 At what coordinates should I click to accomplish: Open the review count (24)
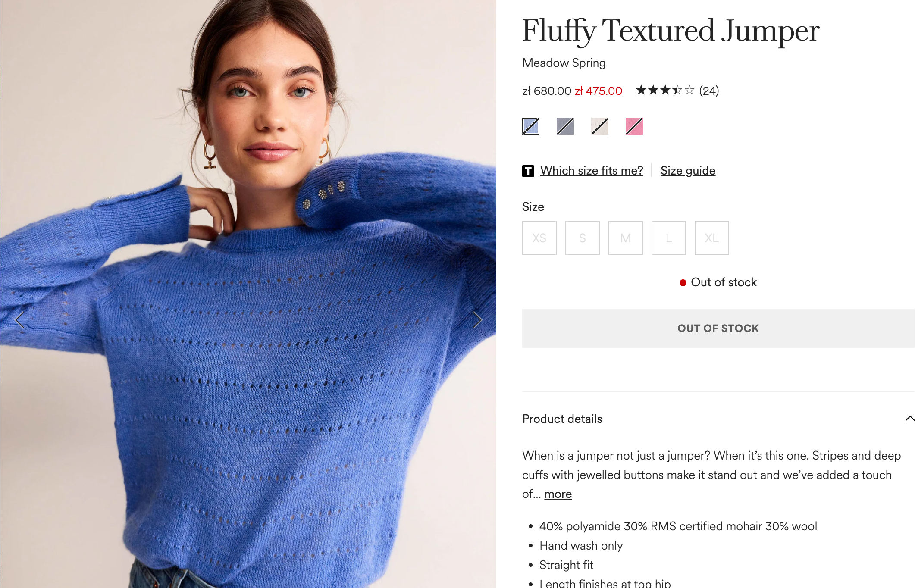(709, 91)
